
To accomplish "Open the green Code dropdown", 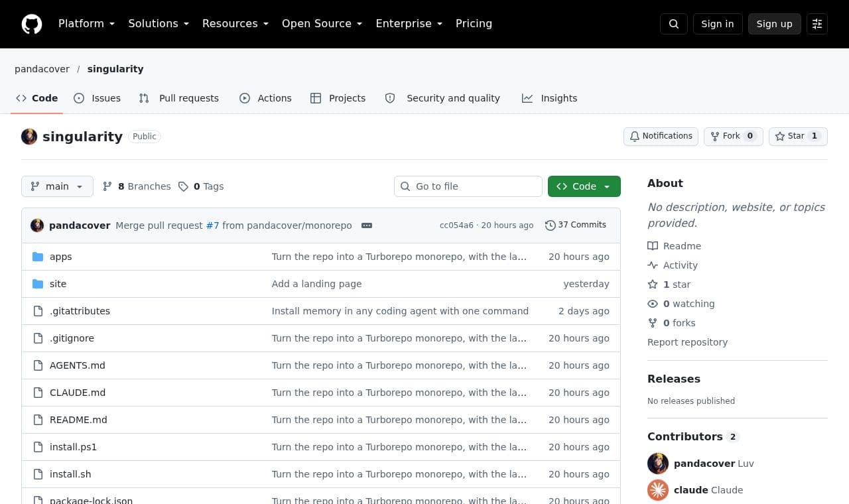I will point(584,186).
